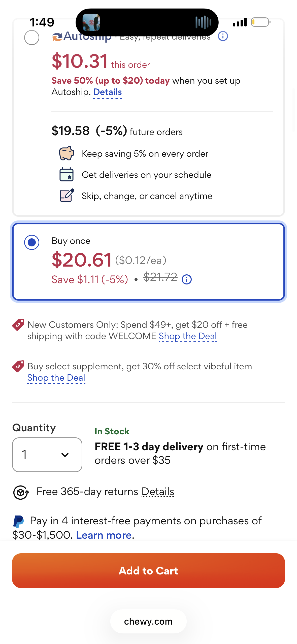Viewport: 297px width, 644px height.
Task: Tap the PayPal logo icon
Action: (x=18, y=521)
